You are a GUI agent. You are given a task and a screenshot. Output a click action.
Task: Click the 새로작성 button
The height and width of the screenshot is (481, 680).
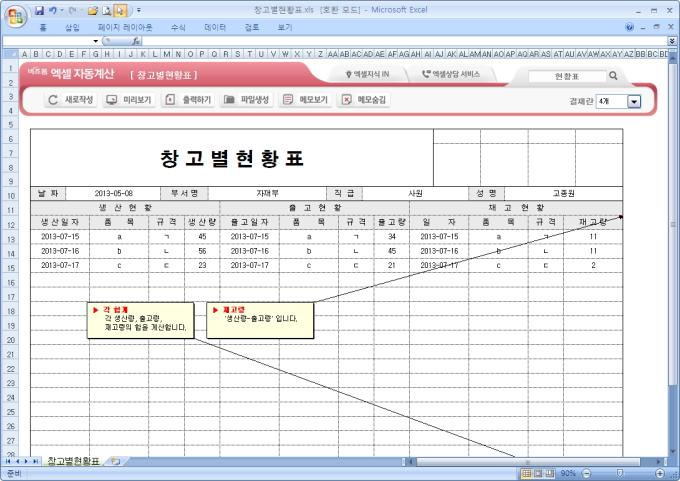[x=71, y=100]
